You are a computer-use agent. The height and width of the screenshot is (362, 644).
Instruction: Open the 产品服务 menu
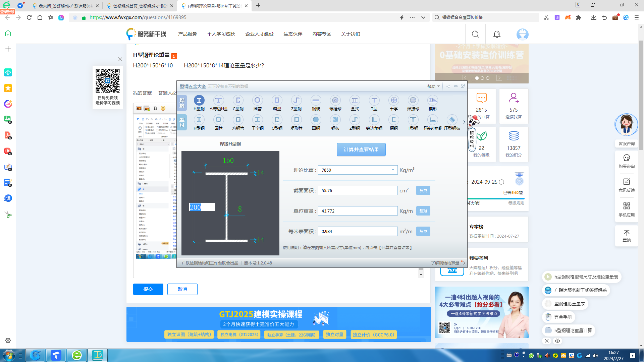tap(187, 34)
